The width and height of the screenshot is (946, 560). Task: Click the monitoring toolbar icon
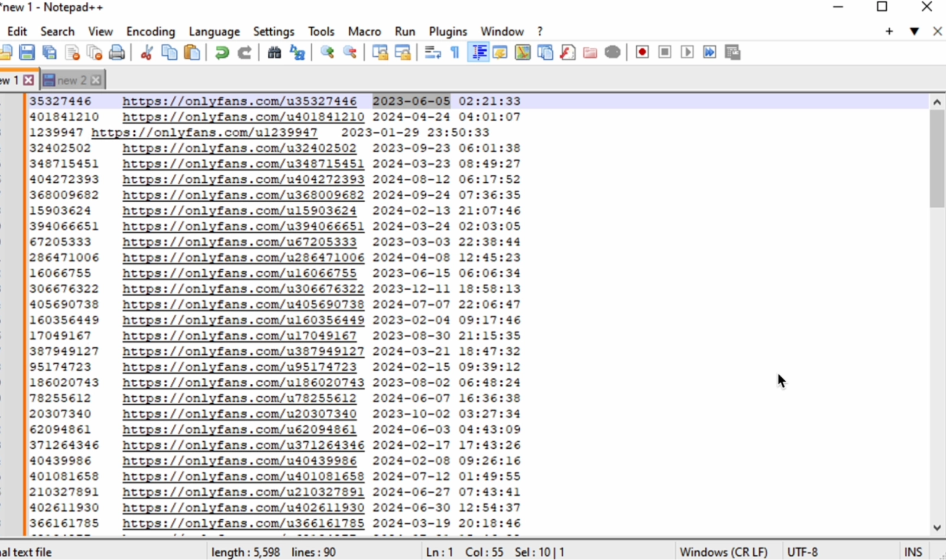point(613,53)
